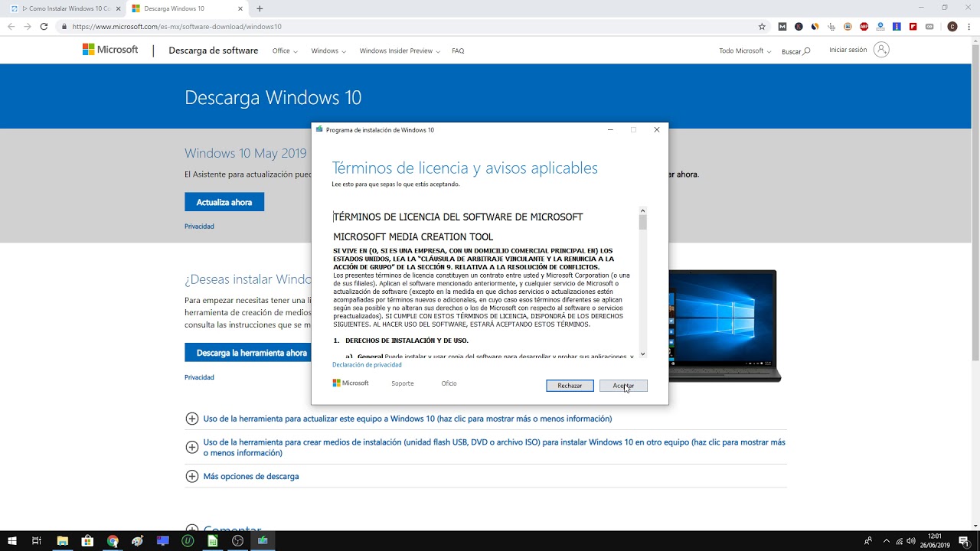
Task: Click 'MICROSOFT MEDIA CREATION TOOL' heading text
Action: point(413,237)
